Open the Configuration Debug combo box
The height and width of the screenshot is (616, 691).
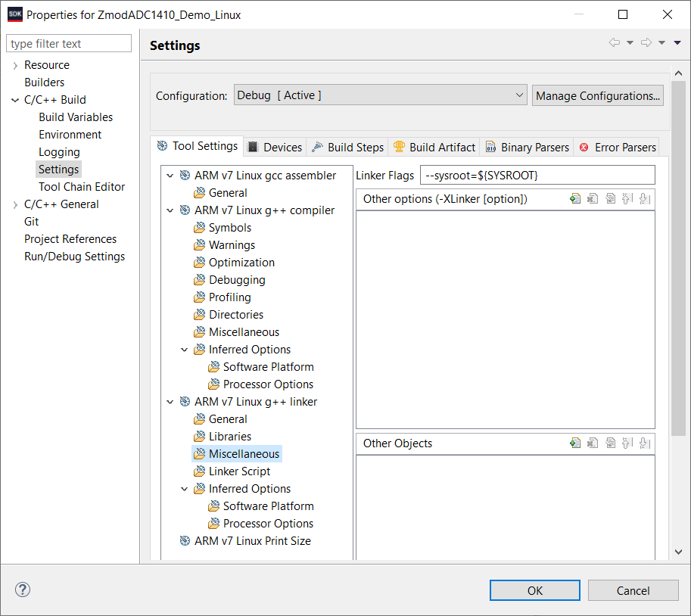380,95
